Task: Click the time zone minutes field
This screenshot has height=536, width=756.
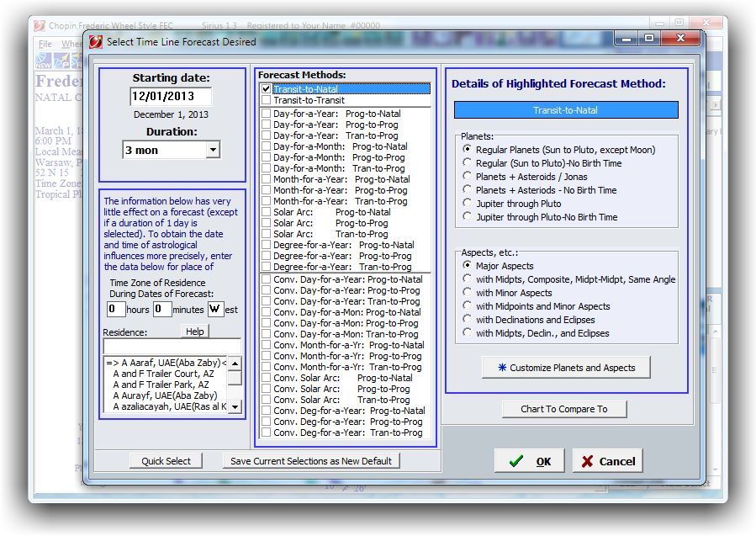Action: click(x=162, y=310)
